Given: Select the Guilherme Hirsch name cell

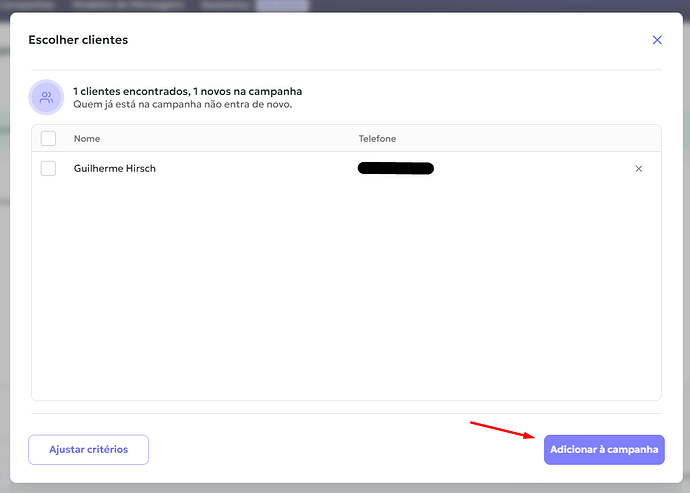Looking at the screenshot, I should 114,169.
